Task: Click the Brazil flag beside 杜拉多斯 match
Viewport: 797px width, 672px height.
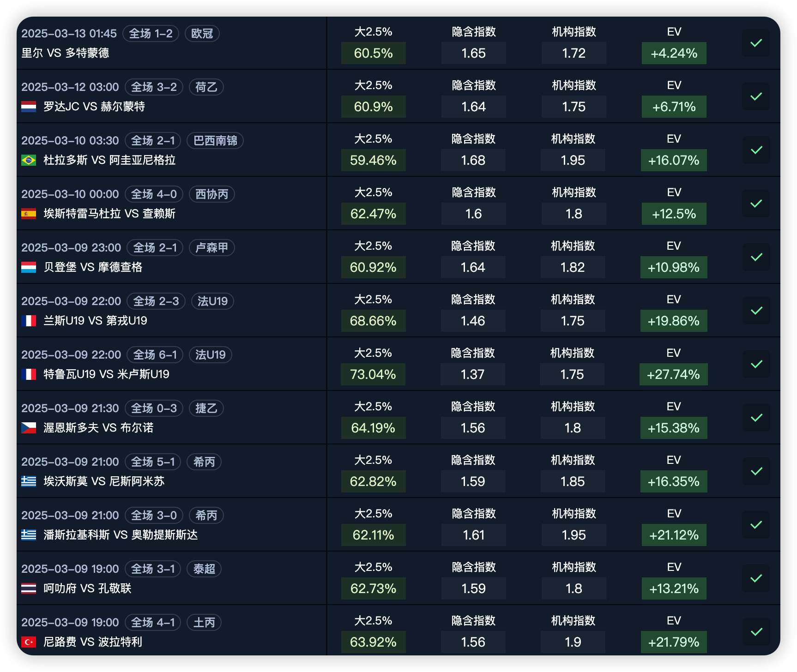Action: (x=29, y=160)
